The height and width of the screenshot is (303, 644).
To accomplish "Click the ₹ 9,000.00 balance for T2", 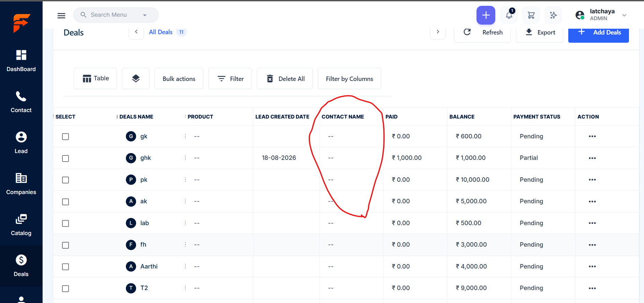I will pos(471,288).
